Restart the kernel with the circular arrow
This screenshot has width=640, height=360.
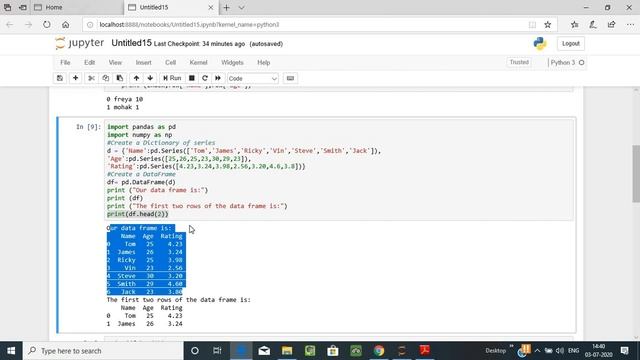(x=205, y=78)
